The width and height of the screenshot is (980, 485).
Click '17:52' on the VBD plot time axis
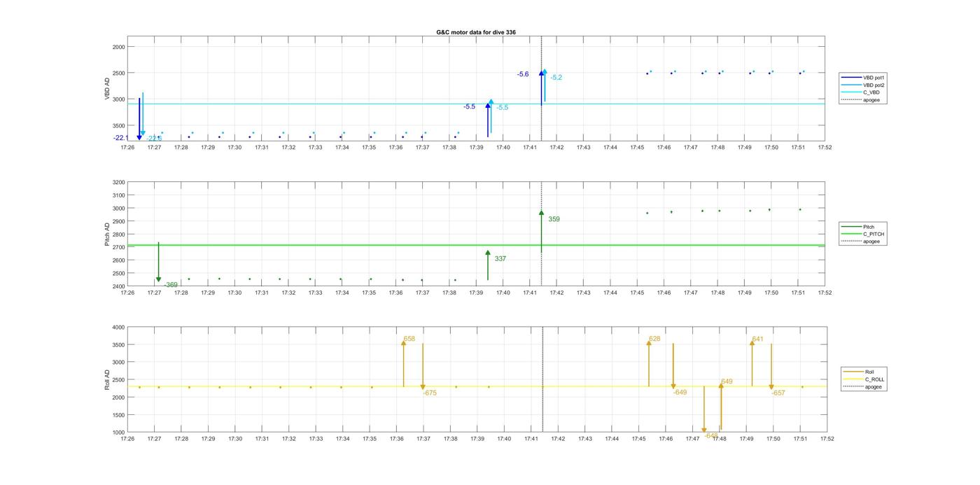click(825, 148)
